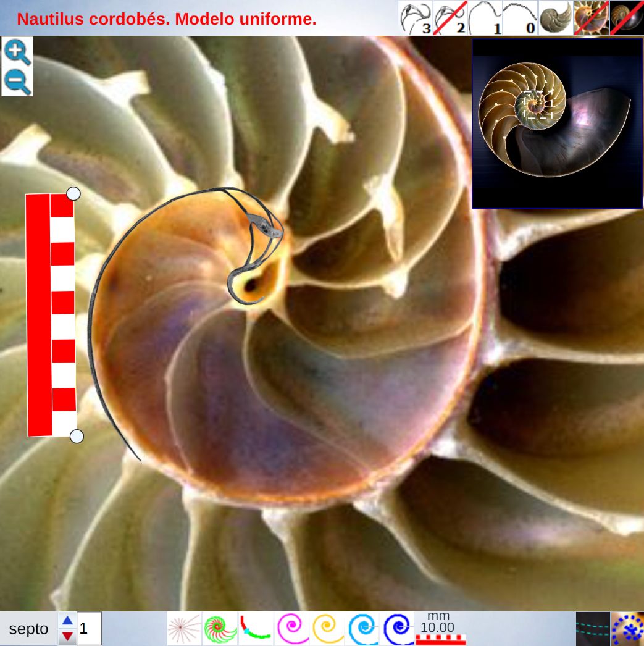Click title 'Nautilus cordobés. Modelo uniforme.'
Image resolution: width=644 pixels, height=646 pixels.
166,19
